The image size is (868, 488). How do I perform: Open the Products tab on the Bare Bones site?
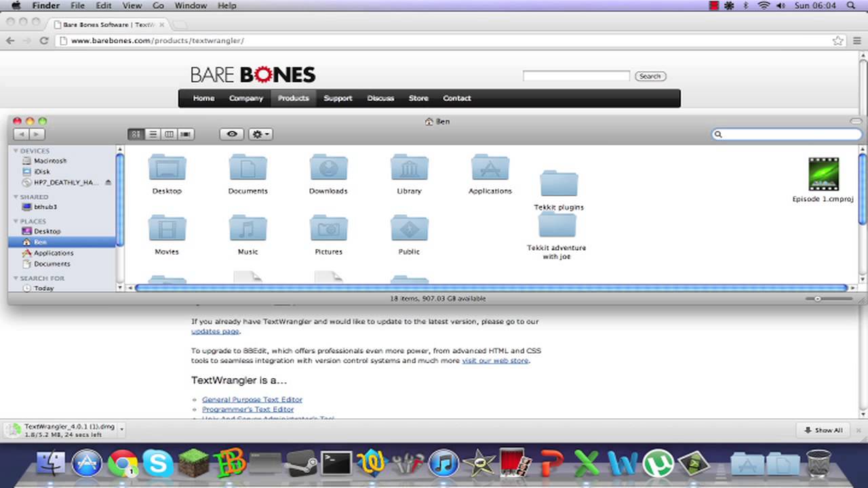click(x=293, y=98)
